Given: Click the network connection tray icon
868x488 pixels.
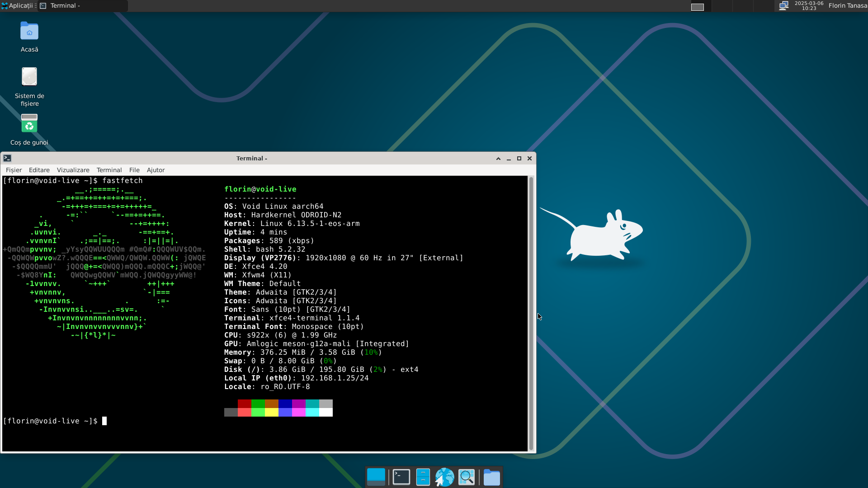Looking at the screenshot, I should pos(784,6).
